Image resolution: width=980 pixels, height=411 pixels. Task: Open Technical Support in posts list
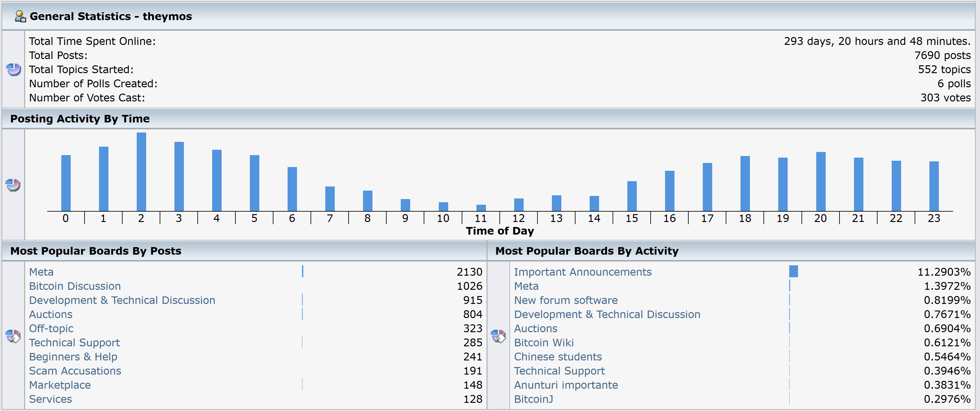pyautogui.click(x=74, y=343)
